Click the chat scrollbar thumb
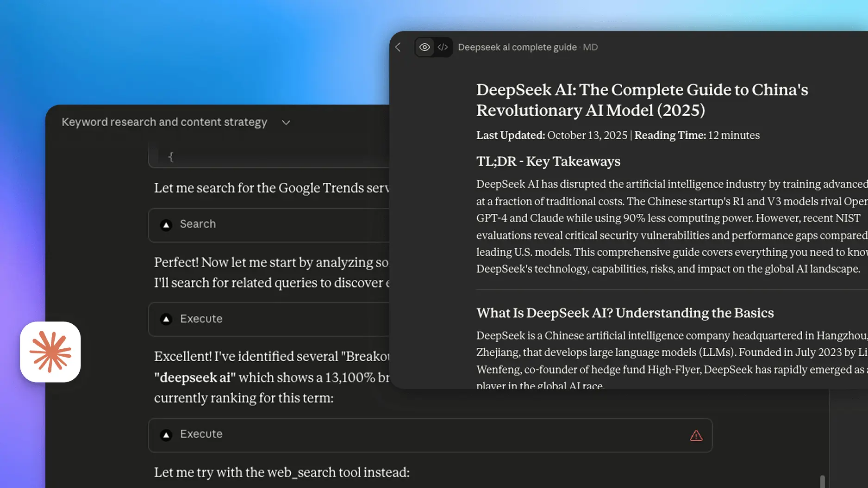Screen dimensions: 868x488 tap(822, 481)
